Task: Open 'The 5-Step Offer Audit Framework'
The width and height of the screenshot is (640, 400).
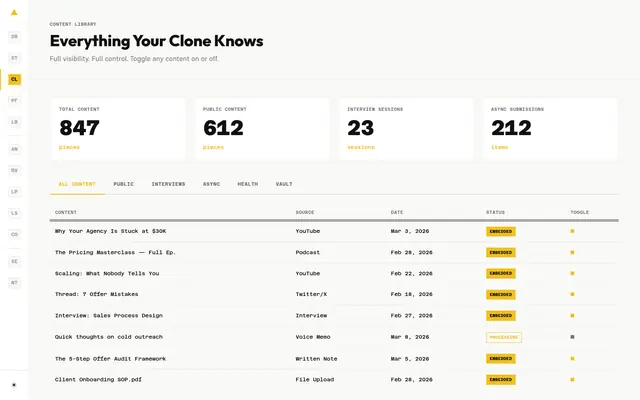Action: point(110,359)
